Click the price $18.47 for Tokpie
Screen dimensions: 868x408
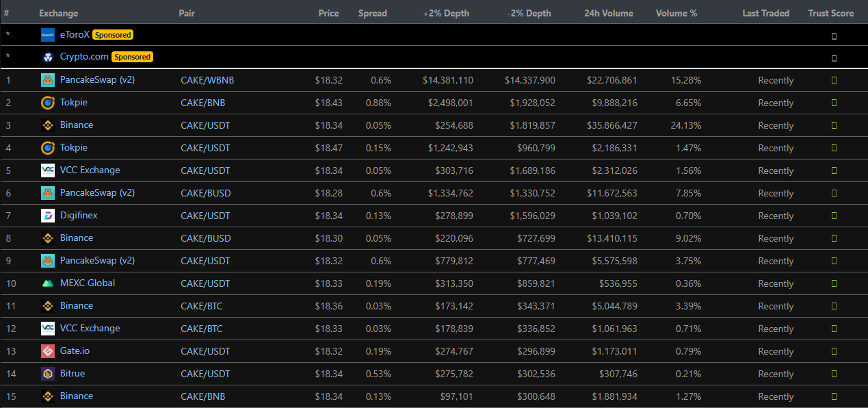(x=329, y=148)
